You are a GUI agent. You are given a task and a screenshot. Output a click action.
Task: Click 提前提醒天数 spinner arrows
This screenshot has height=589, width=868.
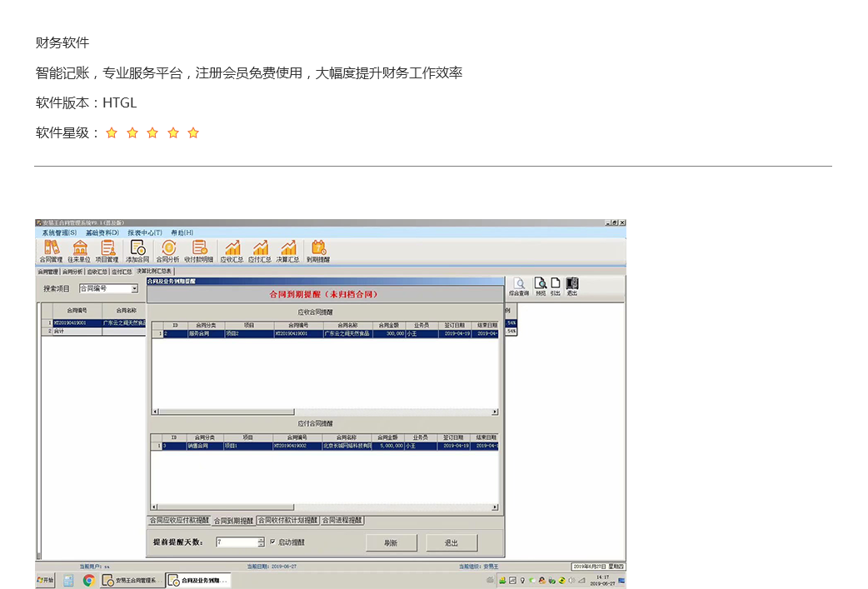point(262,542)
